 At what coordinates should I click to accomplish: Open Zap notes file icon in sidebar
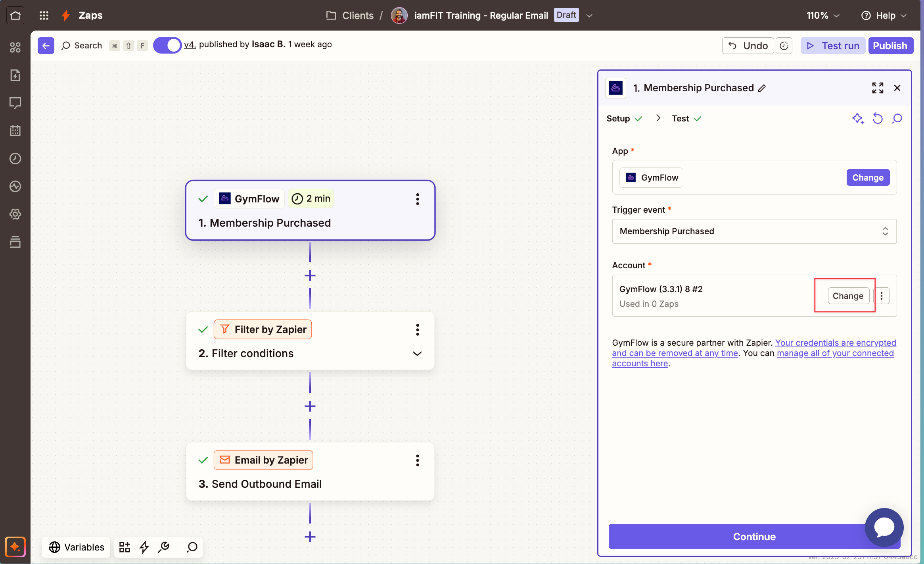(x=15, y=75)
